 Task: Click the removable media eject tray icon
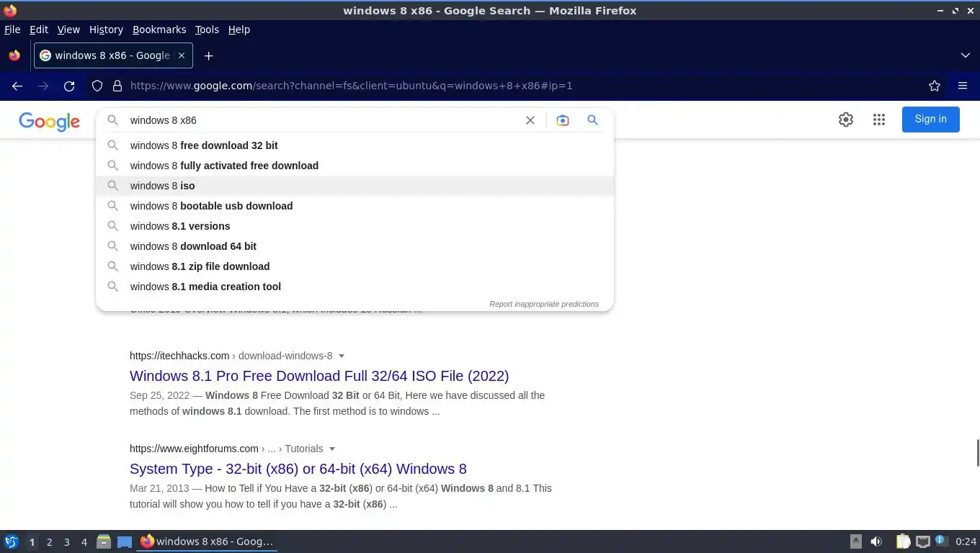pos(855,541)
